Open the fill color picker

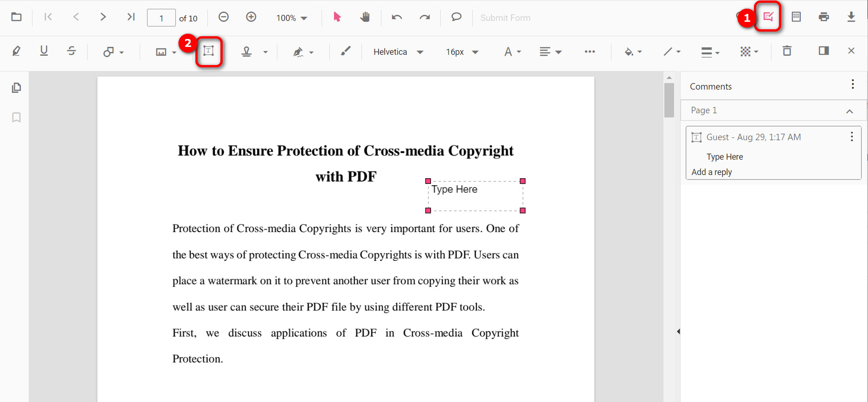633,52
